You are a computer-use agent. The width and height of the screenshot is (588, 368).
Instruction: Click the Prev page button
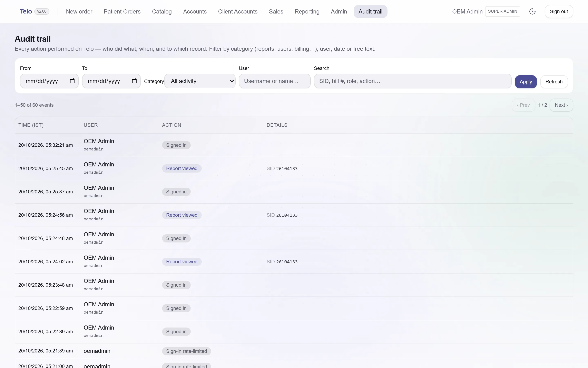click(x=523, y=105)
